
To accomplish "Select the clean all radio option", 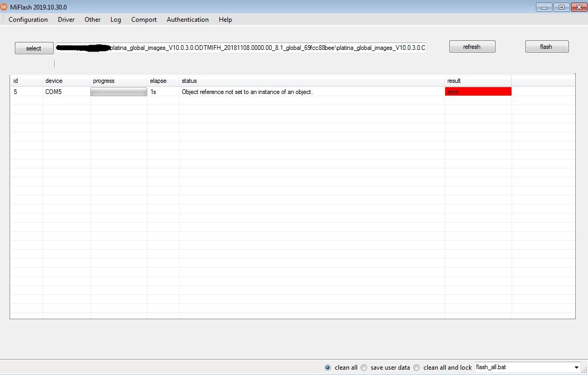I will click(x=328, y=368).
